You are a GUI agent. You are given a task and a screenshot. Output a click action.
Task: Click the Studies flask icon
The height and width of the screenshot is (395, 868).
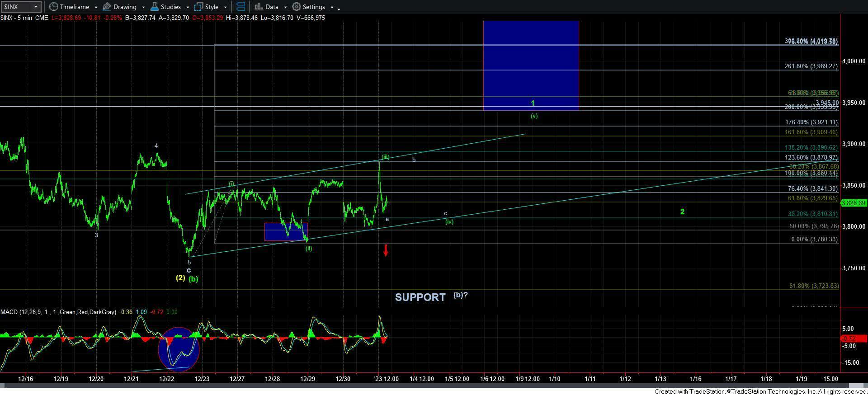coord(154,7)
